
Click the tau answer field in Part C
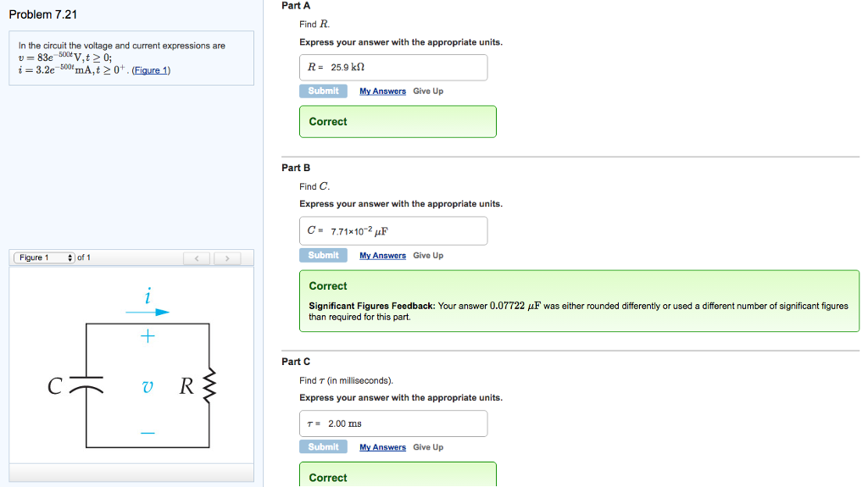coord(393,423)
